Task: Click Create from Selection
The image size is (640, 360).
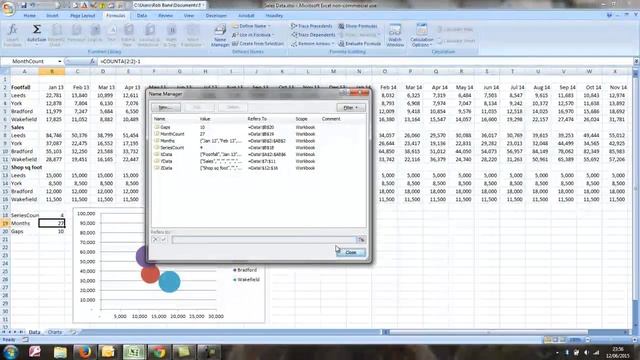Action: point(258,43)
